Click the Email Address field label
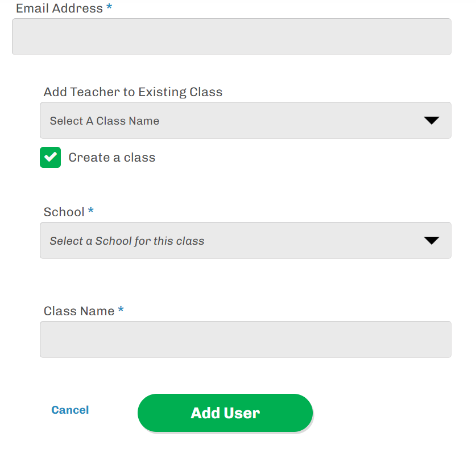The image size is (476, 449). tap(59, 9)
